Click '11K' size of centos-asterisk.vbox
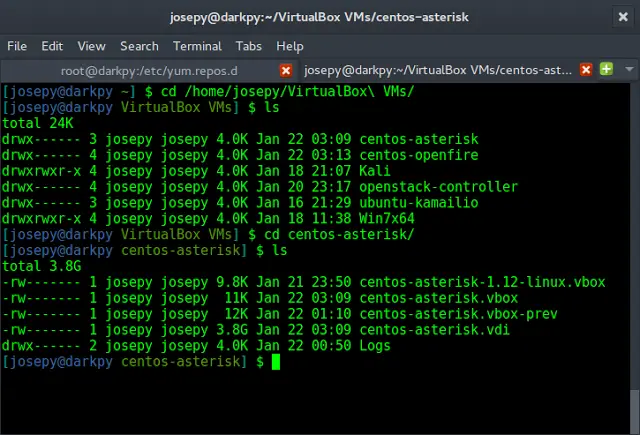 [x=236, y=298]
